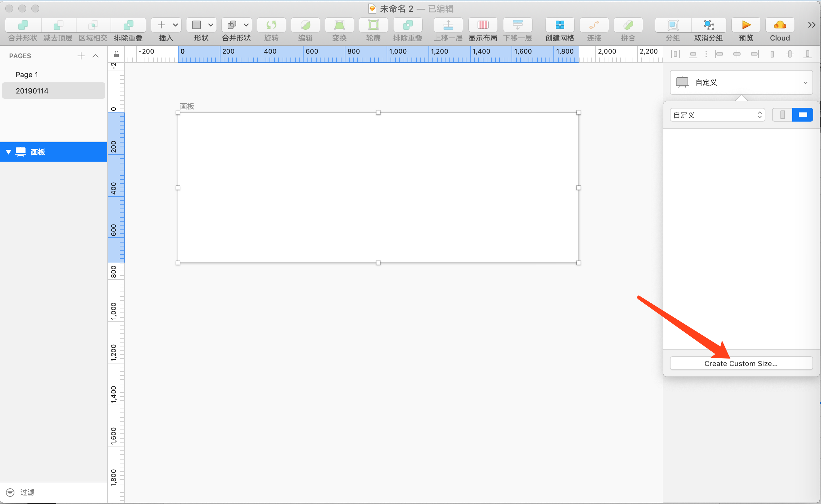Select the 20190114 page

pos(32,91)
